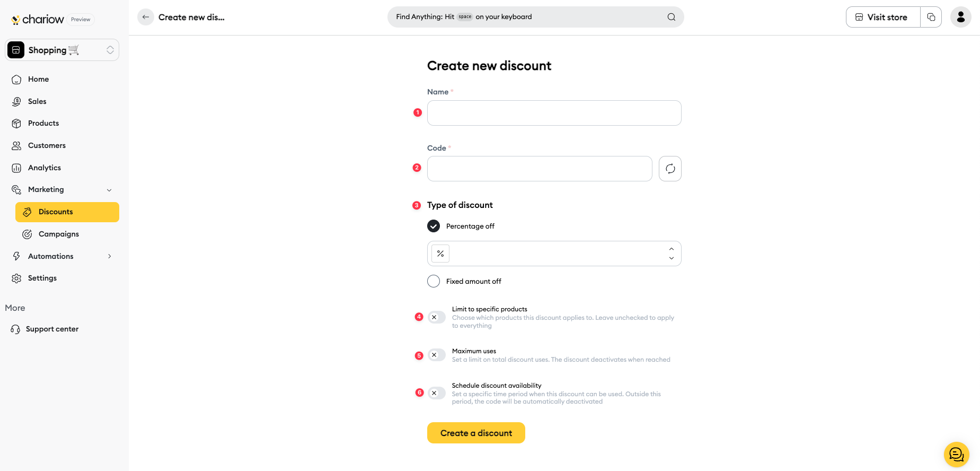Open the chat support bubble icon
This screenshot has height=471, width=980.
(956, 455)
